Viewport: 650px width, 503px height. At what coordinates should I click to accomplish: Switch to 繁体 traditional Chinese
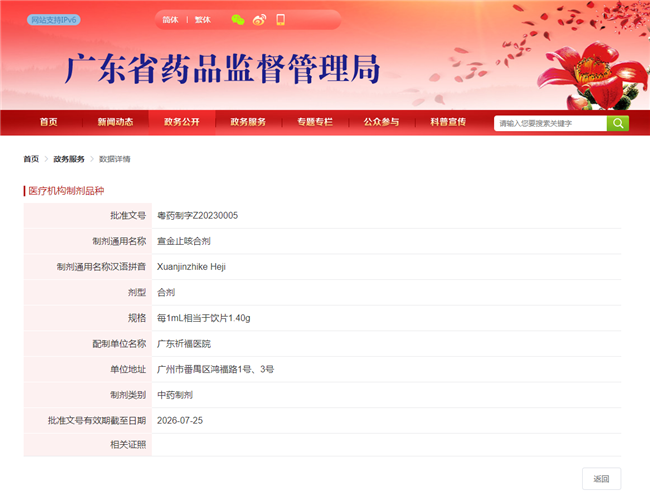203,19
